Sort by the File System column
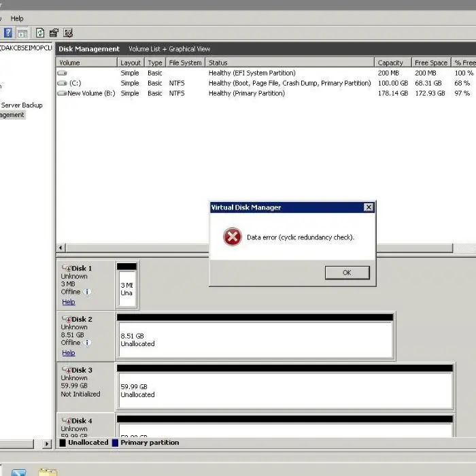476x476 pixels. (185, 63)
